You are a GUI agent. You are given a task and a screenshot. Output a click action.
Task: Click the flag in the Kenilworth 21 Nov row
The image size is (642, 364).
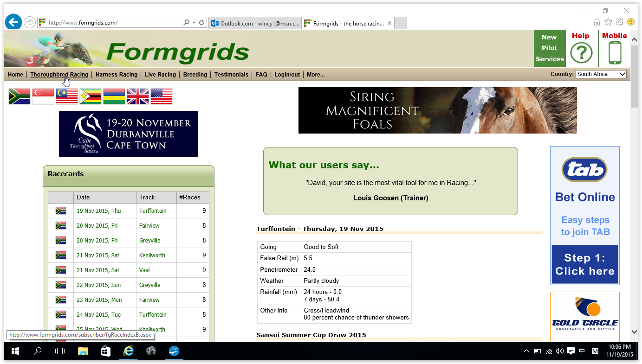click(61, 255)
